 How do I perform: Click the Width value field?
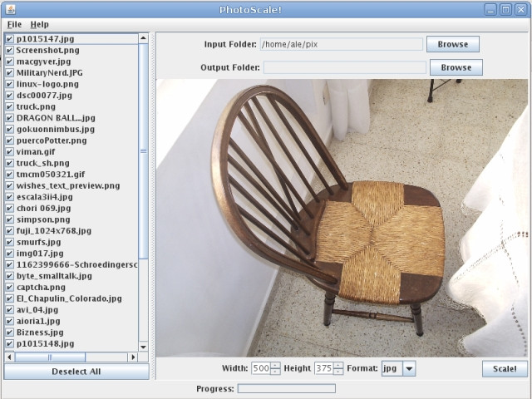(261, 368)
